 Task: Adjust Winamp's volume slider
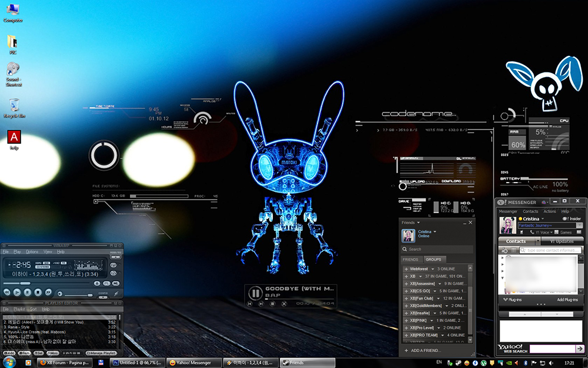[x=78, y=295]
